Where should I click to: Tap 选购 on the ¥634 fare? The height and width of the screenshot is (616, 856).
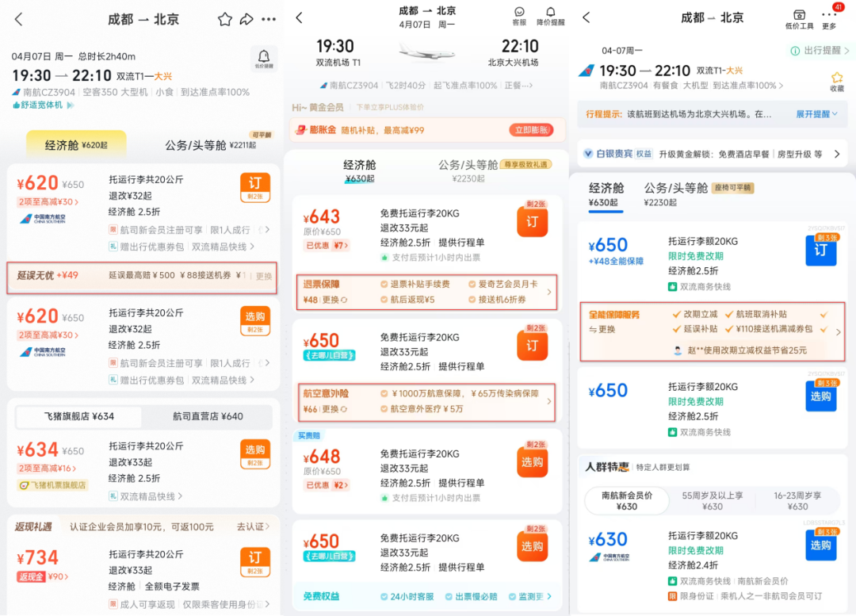tap(255, 453)
